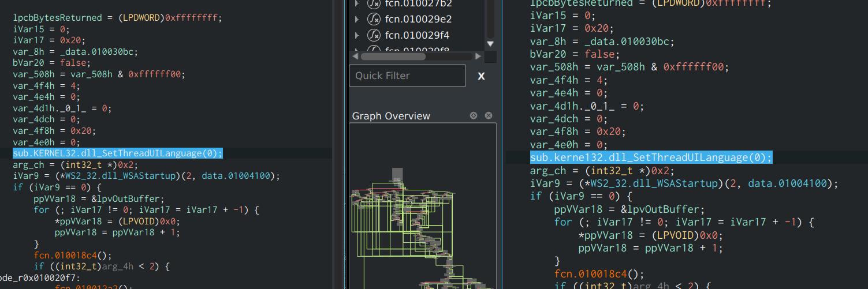
Task: Click highlighted sub.KERNEL32.dll_SetThreadUILanguage line in left pane
Action: coord(117,153)
